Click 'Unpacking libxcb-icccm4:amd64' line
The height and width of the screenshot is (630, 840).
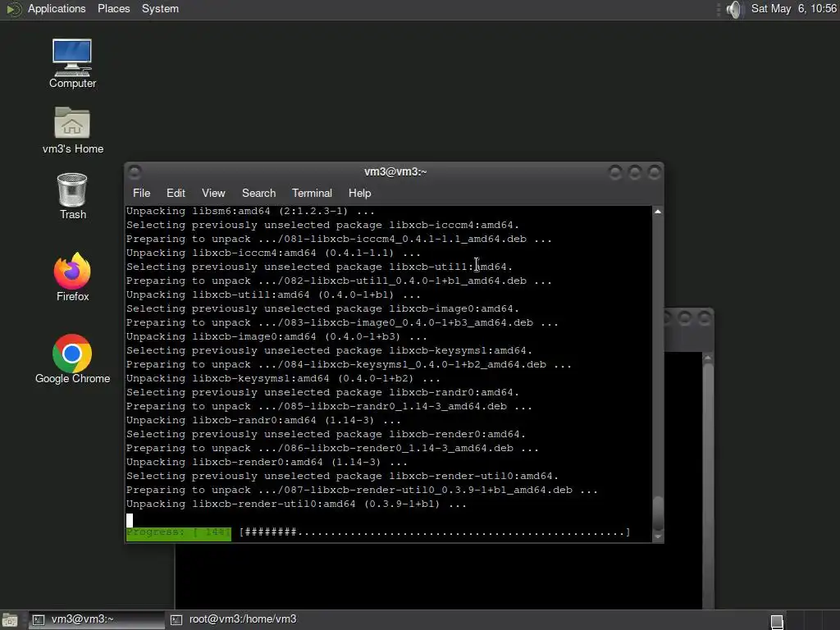tap(273, 253)
